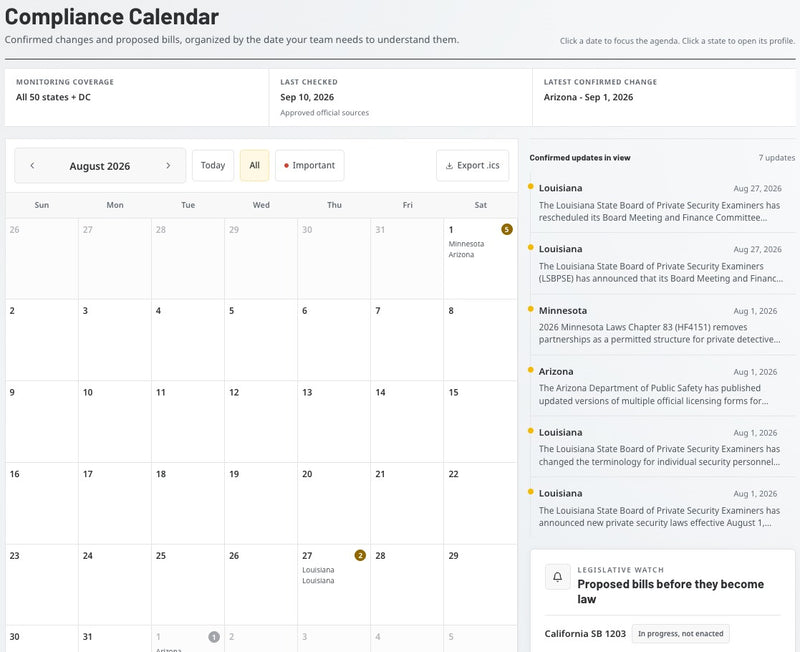Click 'Approved official sources' text
The height and width of the screenshot is (652, 800).
[x=324, y=113]
